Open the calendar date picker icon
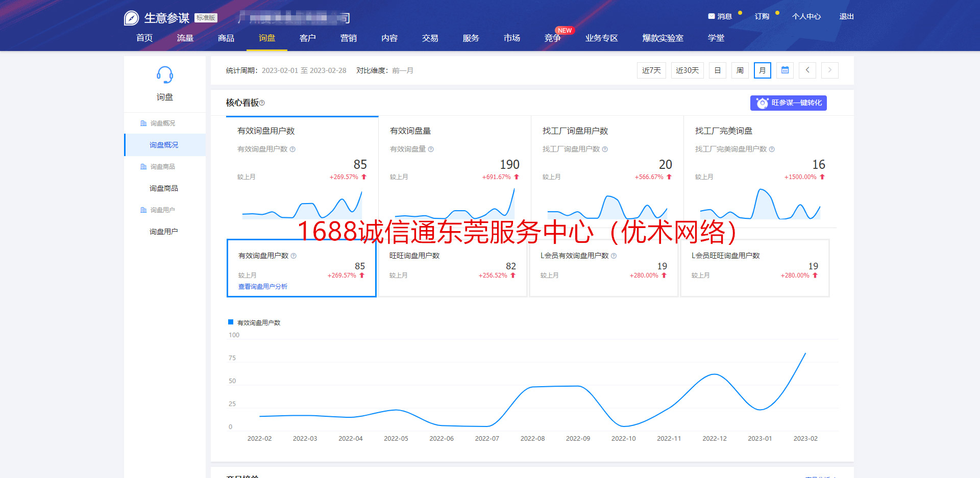980x478 pixels. [785, 70]
